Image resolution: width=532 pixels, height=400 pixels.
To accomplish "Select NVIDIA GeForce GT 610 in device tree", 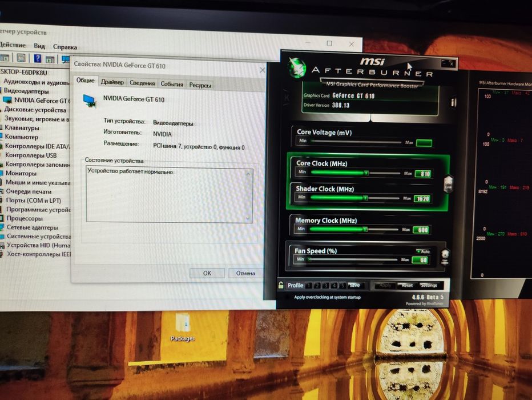I will click(42, 101).
